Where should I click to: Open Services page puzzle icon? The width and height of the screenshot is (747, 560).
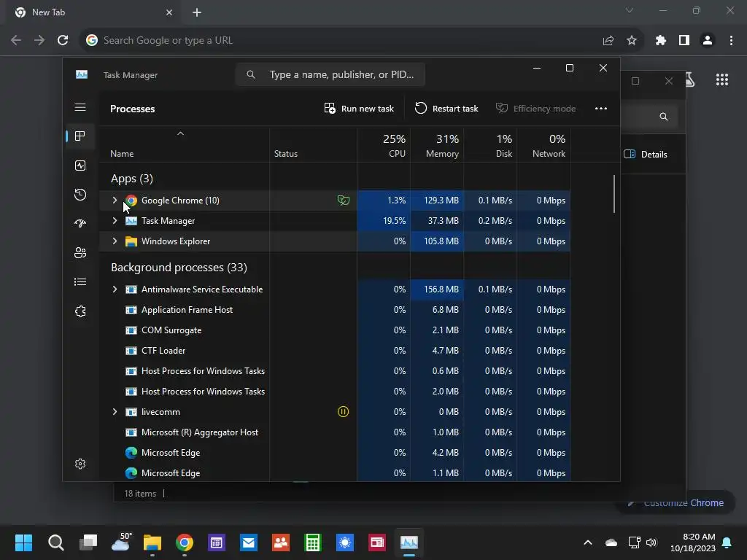pyautogui.click(x=80, y=311)
